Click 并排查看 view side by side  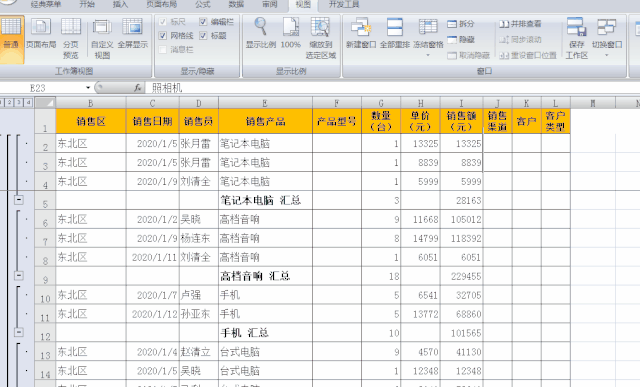pos(520,24)
